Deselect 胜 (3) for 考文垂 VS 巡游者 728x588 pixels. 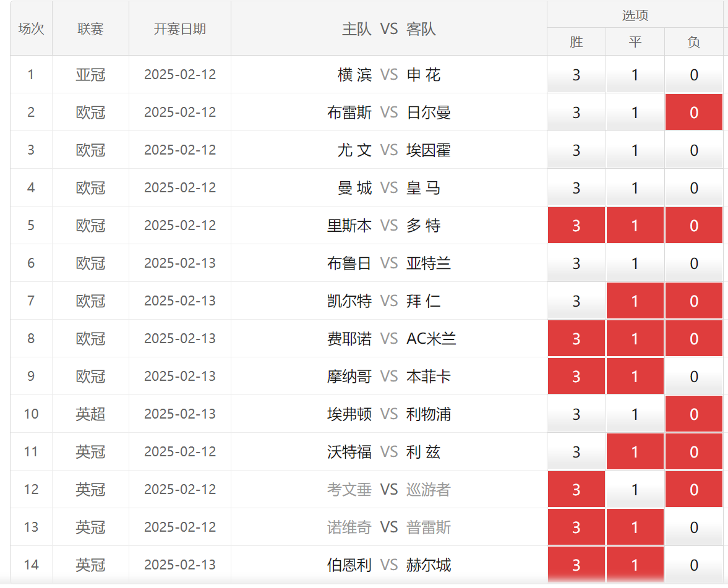pos(576,489)
